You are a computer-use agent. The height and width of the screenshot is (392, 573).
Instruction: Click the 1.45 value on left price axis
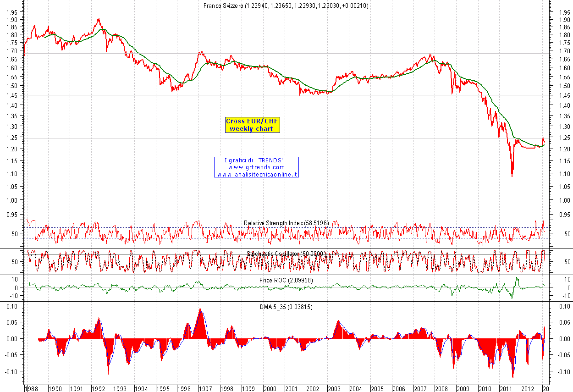12,95
